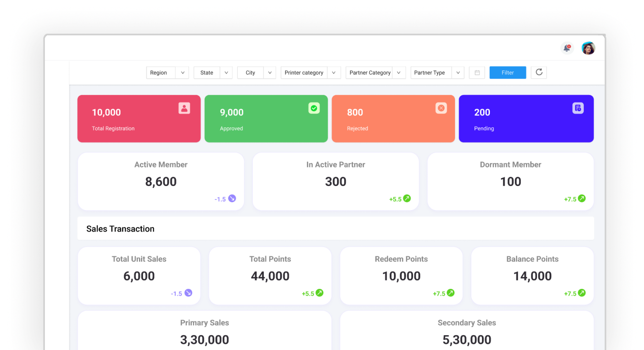Click the In Active Partner up-trend arrow icon
The image size is (644, 350).
pyautogui.click(x=407, y=198)
